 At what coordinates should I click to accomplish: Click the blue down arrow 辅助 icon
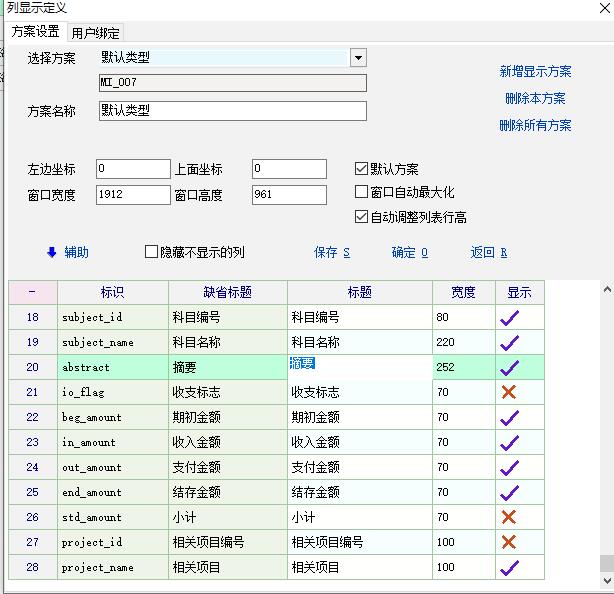(52, 253)
